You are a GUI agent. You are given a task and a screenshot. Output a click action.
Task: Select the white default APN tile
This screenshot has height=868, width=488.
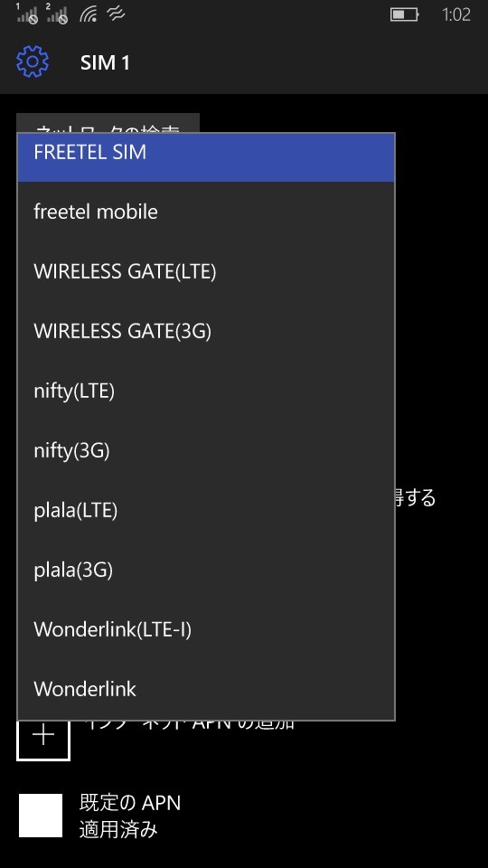pyautogui.click(x=41, y=816)
